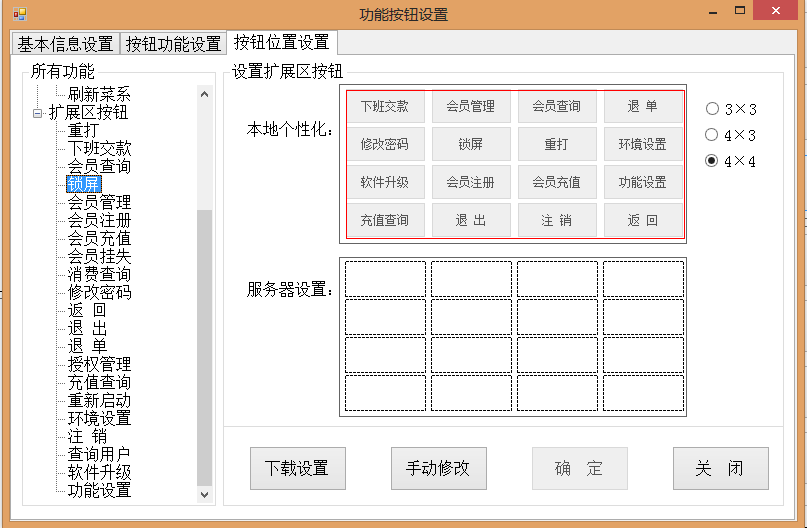This screenshot has width=807, height=528.
Task: Select 功能设置 in the function tree
Action: (99, 490)
